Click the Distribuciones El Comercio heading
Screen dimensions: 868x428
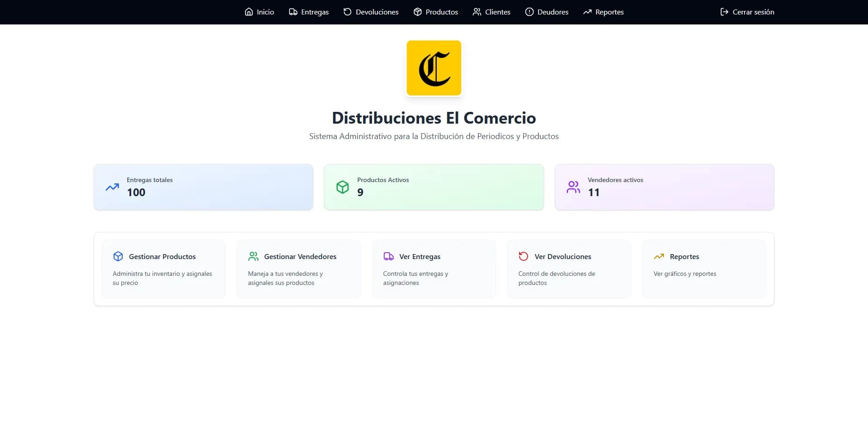click(434, 118)
